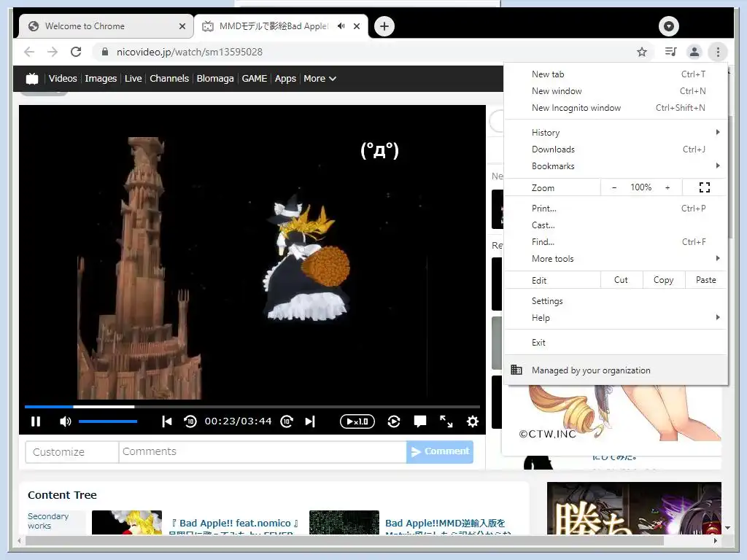The image size is (747, 560).
Task: Open Apps in the nav bar
Action: pyautogui.click(x=285, y=79)
